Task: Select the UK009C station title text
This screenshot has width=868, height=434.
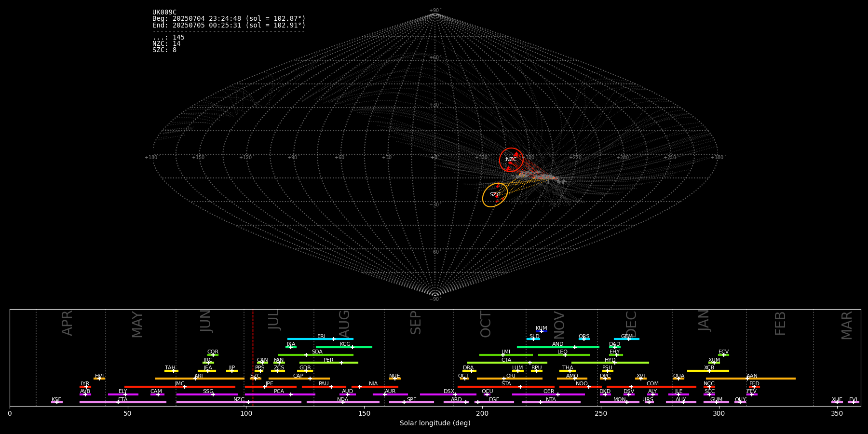Action: click(x=164, y=12)
